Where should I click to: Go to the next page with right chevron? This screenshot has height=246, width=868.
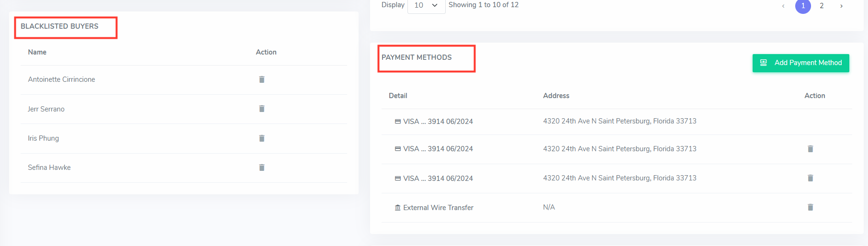841,6
